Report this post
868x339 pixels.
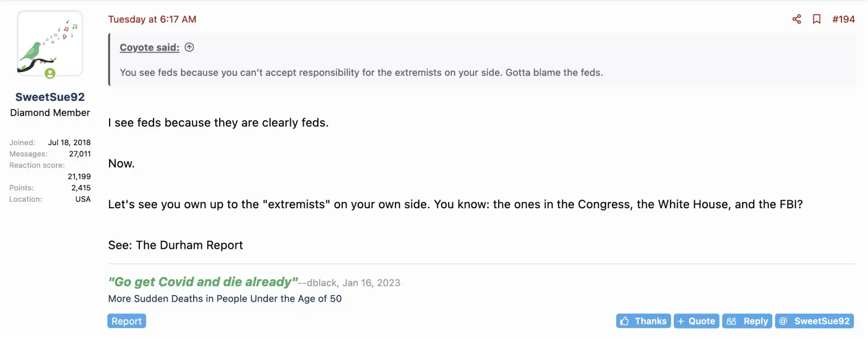pyautogui.click(x=126, y=321)
